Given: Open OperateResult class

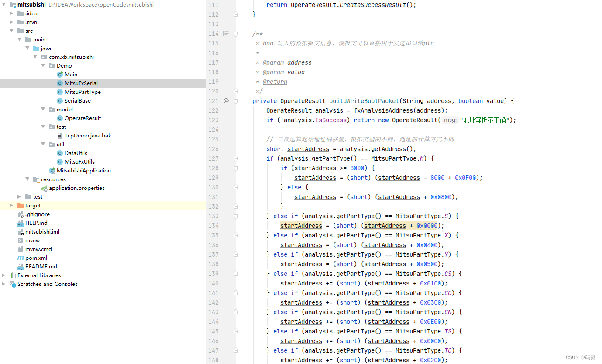Looking at the screenshot, I should coord(83,118).
